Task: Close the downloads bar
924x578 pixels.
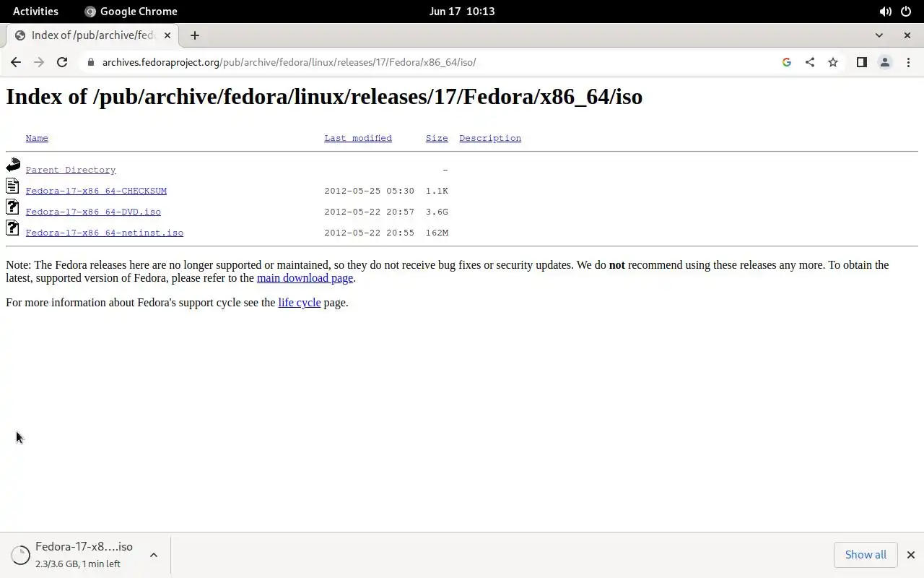Action: click(x=910, y=555)
